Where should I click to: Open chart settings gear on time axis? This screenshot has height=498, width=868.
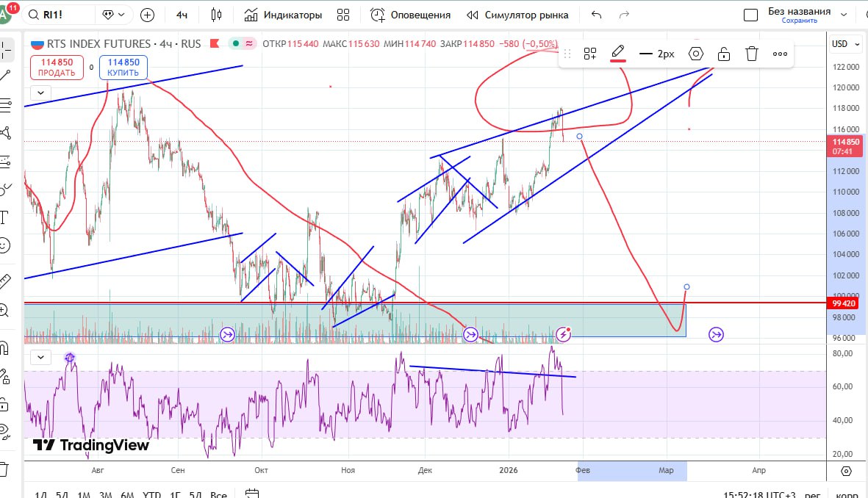[846, 471]
